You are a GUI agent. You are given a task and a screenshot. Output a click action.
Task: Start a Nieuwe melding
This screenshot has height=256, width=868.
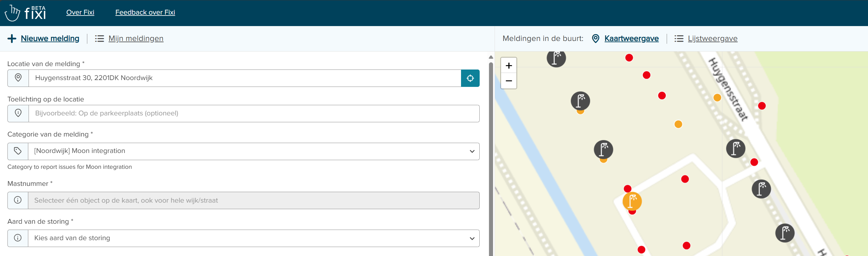tap(49, 39)
